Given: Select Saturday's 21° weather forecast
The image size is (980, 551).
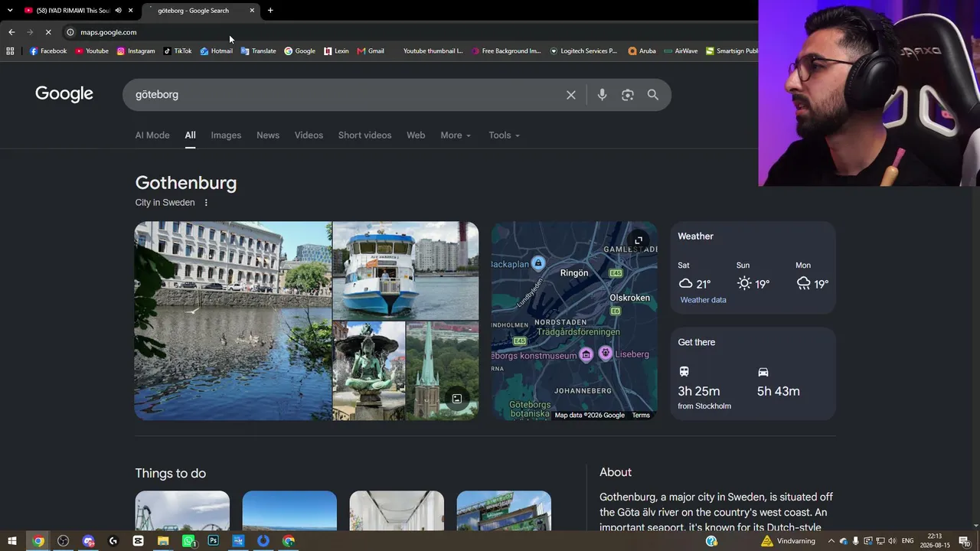Looking at the screenshot, I should tap(694, 276).
